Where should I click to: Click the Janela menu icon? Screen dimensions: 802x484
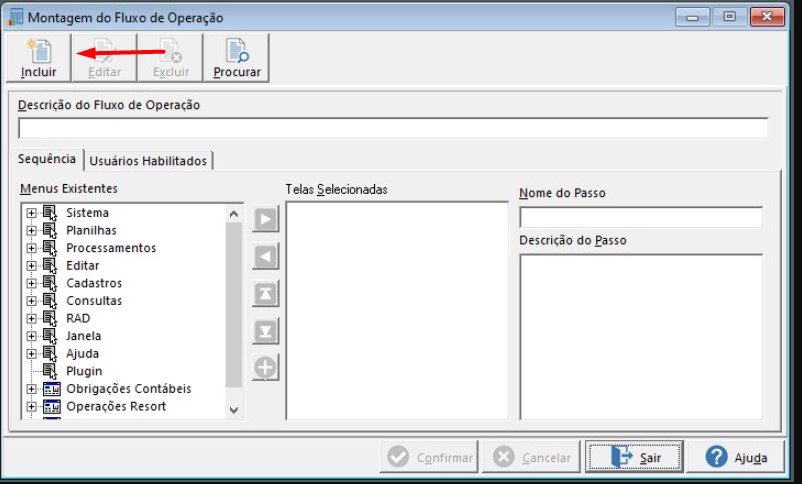[50, 336]
